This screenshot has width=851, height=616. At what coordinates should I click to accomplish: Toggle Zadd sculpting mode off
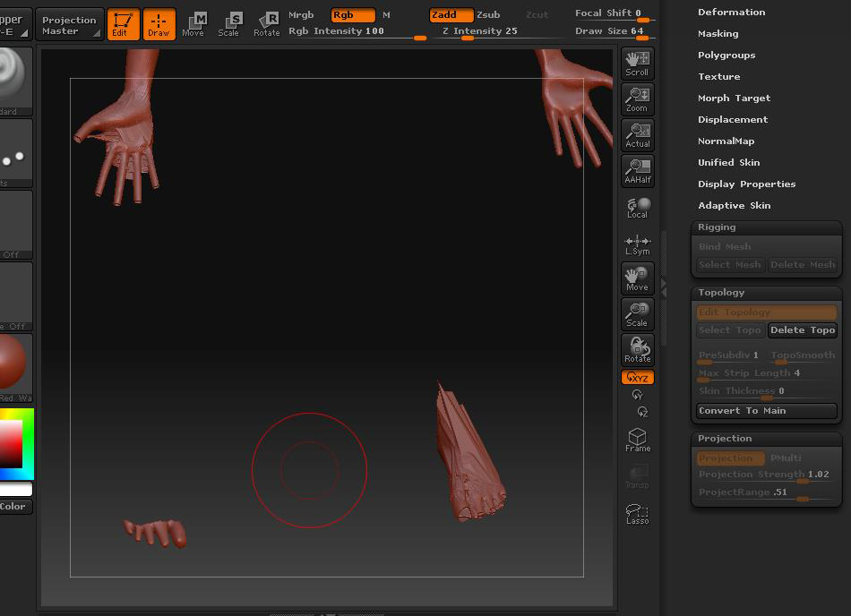point(451,15)
